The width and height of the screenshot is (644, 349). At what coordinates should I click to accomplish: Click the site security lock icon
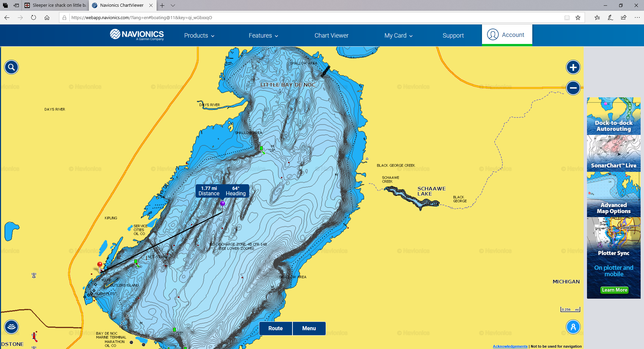[x=64, y=17]
